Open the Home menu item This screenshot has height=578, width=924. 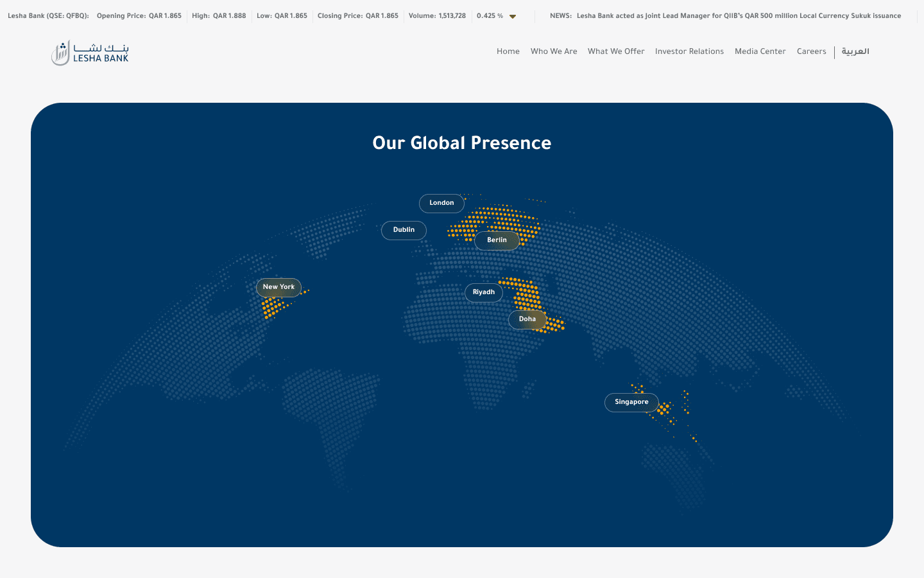click(508, 51)
